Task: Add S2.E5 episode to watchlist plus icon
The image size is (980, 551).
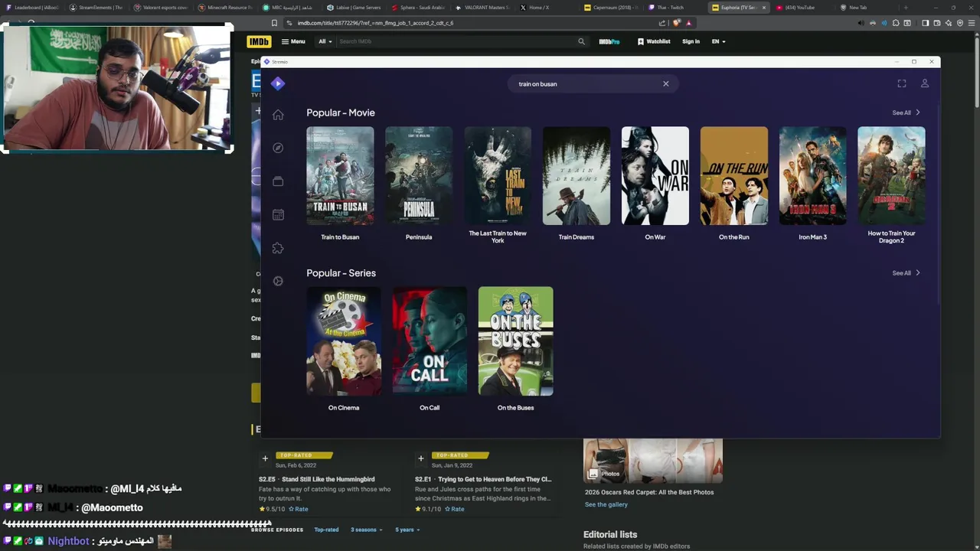Action: point(265,458)
